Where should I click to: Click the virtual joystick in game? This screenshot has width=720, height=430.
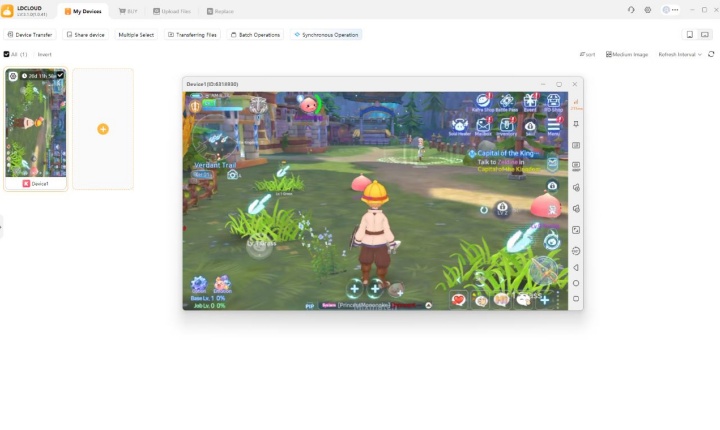click(260, 247)
